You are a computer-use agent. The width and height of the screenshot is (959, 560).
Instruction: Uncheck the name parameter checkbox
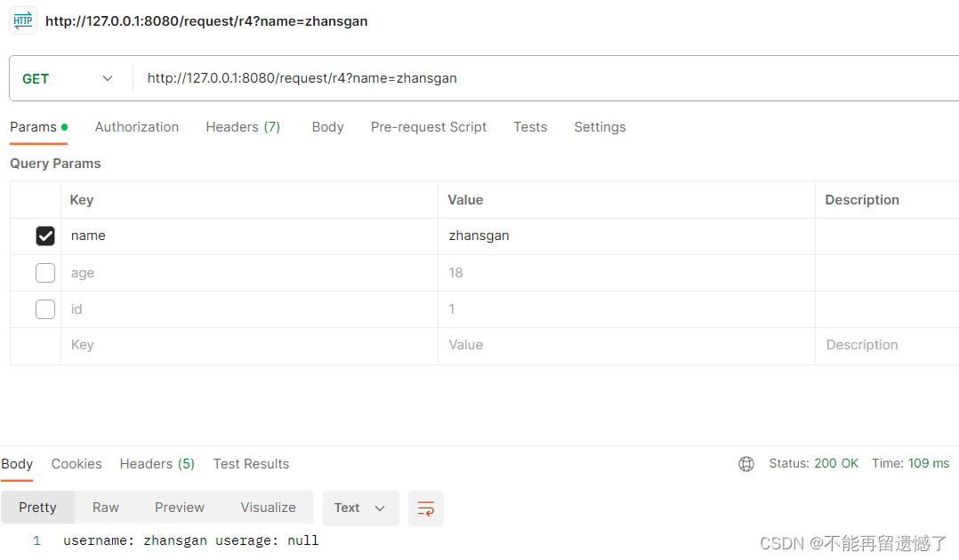click(x=45, y=236)
